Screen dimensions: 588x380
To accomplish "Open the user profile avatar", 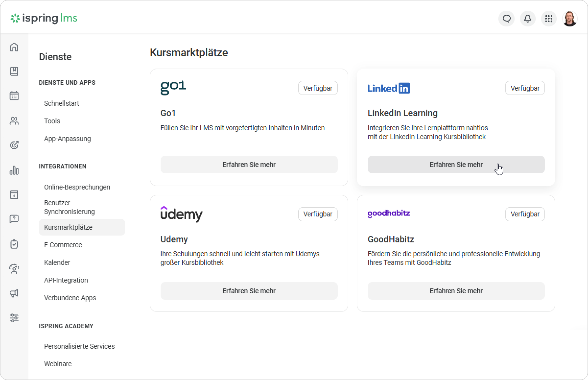I will [x=570, y=19].
